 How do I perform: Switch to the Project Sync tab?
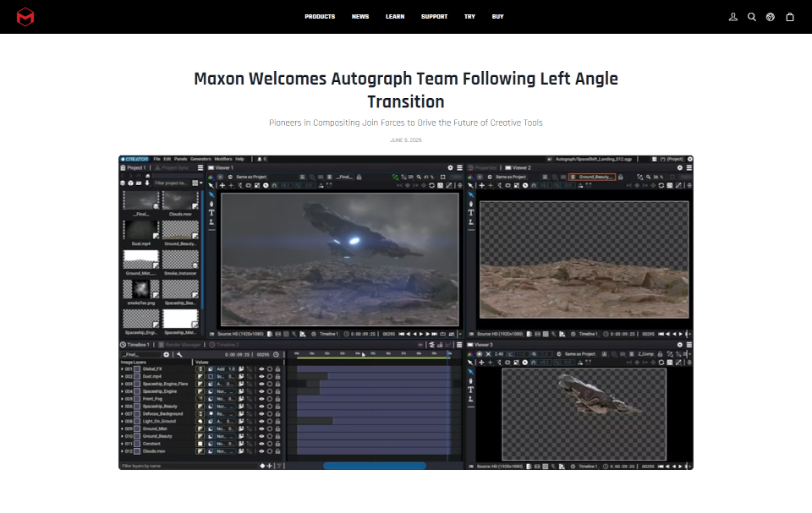[x=172, y=167]
